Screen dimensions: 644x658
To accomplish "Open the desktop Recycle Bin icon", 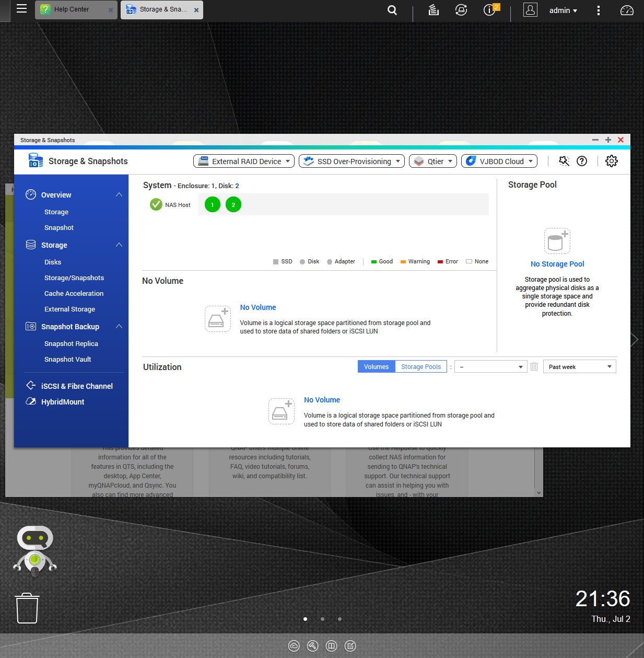I will [x=27, y=608].
